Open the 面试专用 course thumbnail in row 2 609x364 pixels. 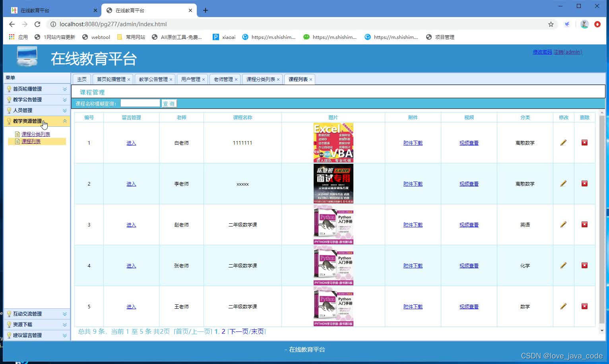click(333, 184)
